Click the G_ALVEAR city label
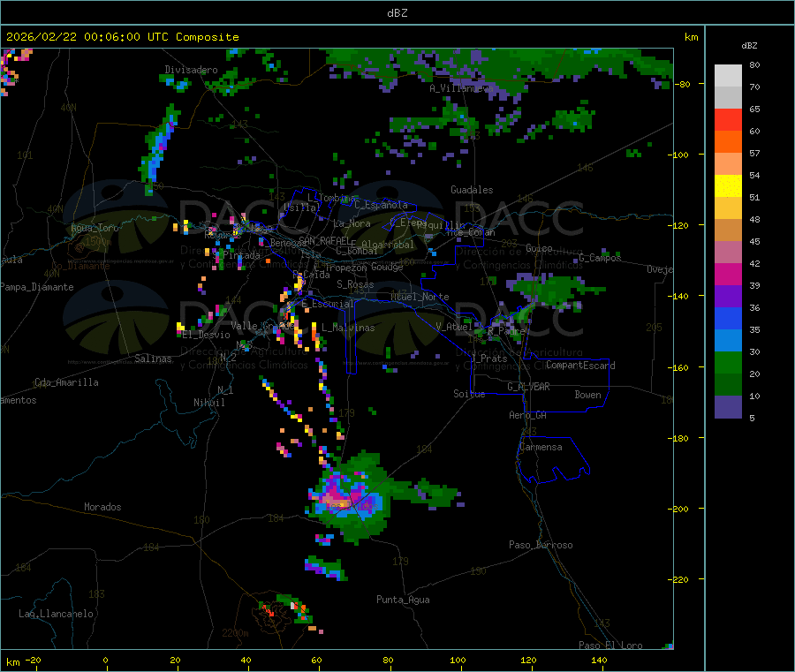The height and width of the screenshot is (672, 795). point(528,387)
